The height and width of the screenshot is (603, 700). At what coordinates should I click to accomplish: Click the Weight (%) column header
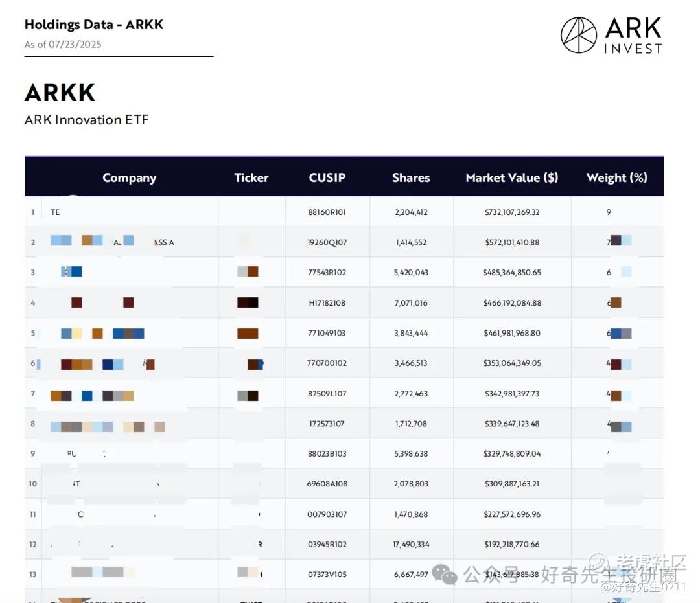point(616,177)
